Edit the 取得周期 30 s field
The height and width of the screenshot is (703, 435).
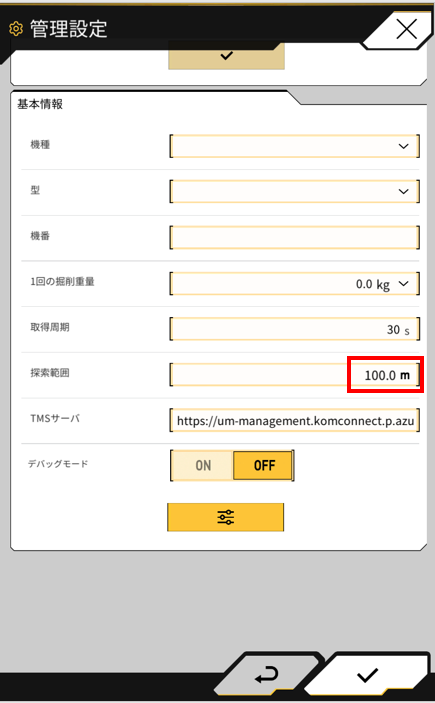pos(295,329)
